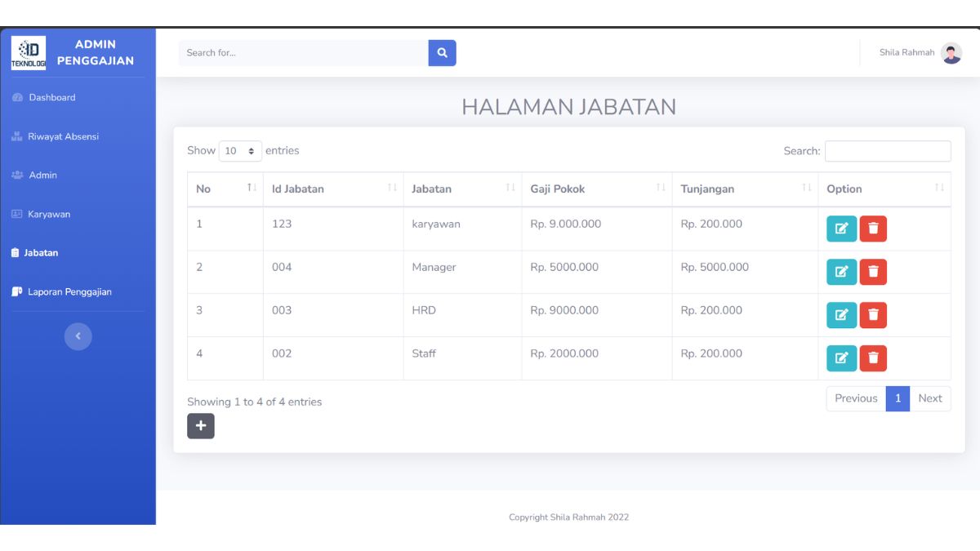Click the Riwayat Absensi sitemap icon
980x551 pixels.
pos(17,136)
